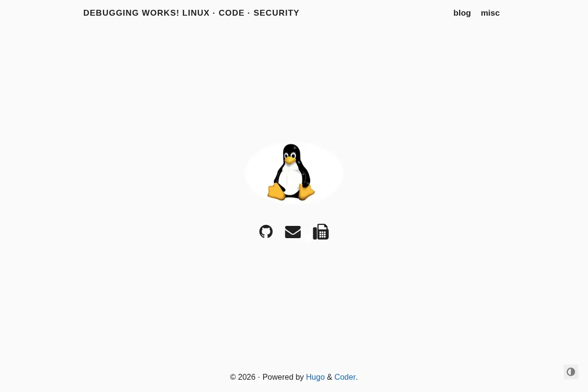The height and width of the screenshot is (392, 588).
Task: Return home via the header title
Action: [191, 13]
